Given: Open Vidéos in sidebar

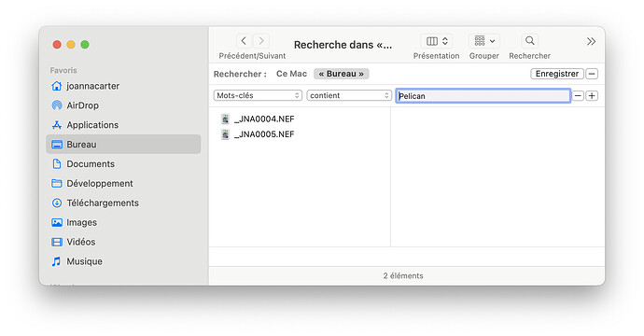Looking at the screenshot, I should point(123,242).
